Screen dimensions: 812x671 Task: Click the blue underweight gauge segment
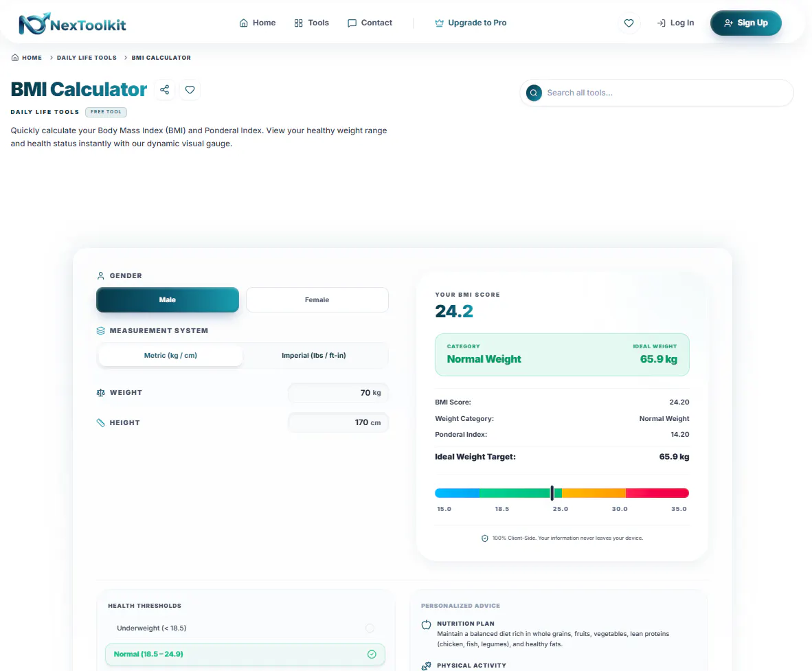click(x=458, y=493)
